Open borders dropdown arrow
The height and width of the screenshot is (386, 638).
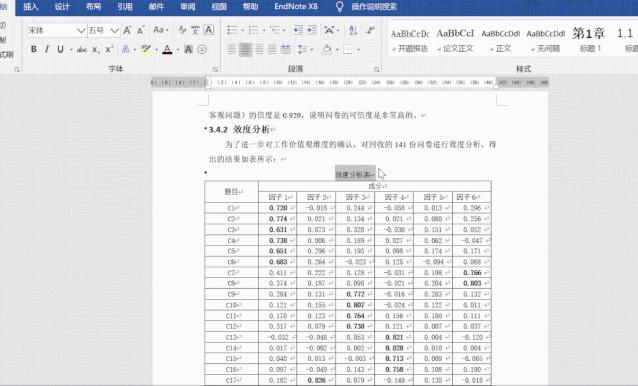[x=358, y=50]
